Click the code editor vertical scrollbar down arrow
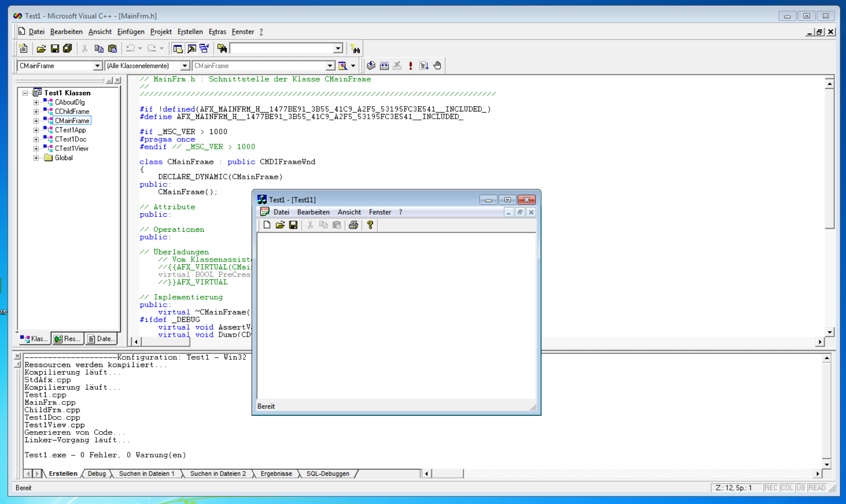The width and height of the screenshot is (846, 504). (829, 332)
